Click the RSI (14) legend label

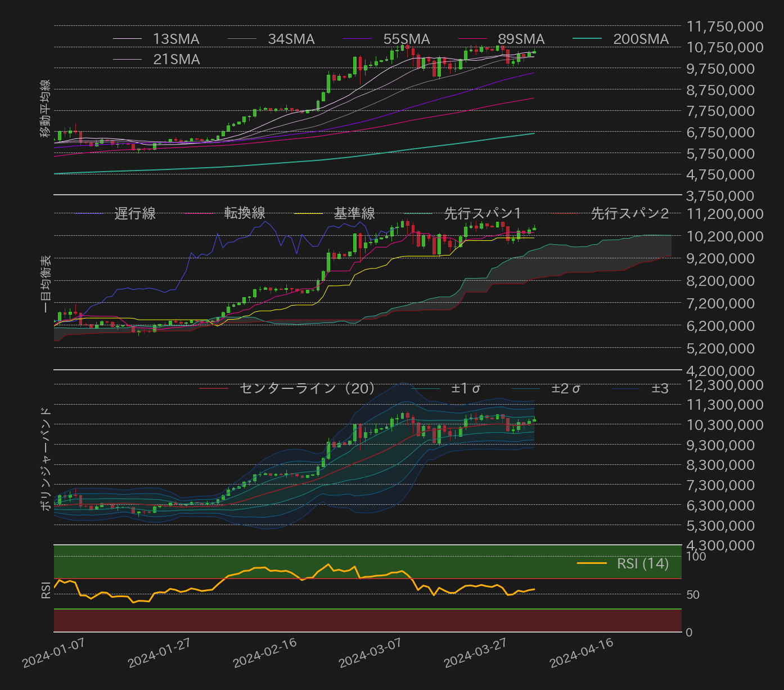(643, 563)
